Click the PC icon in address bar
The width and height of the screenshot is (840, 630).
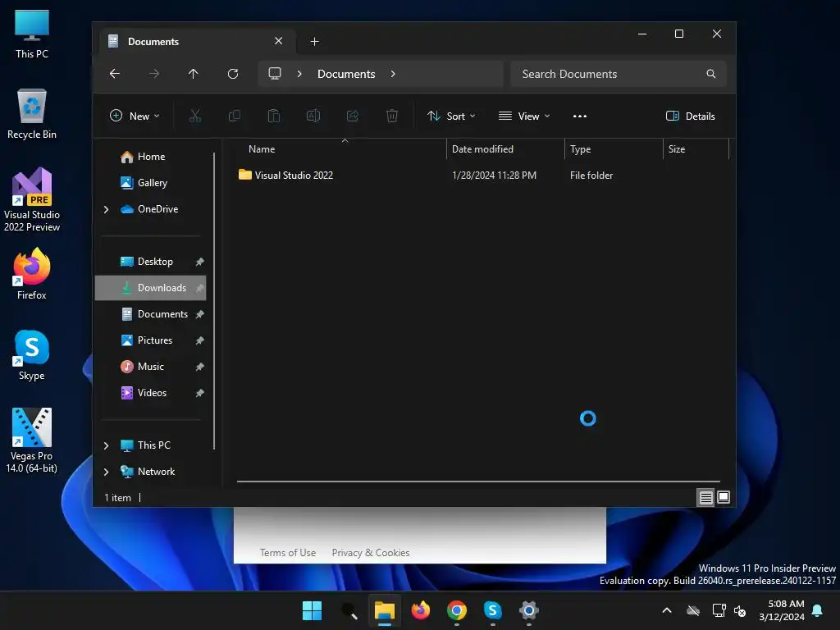pyautogui.click(x=275, y=74)
